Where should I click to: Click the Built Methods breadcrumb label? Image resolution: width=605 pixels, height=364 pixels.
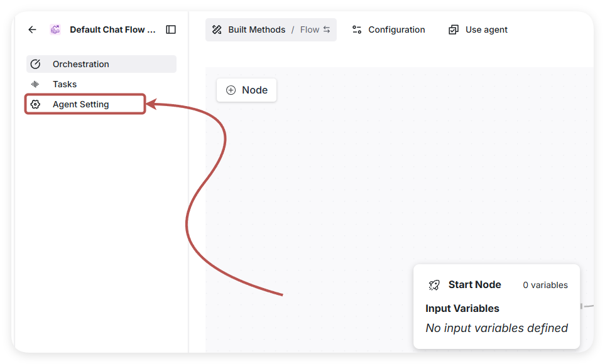pyautogui.click(x=256, y=29)
